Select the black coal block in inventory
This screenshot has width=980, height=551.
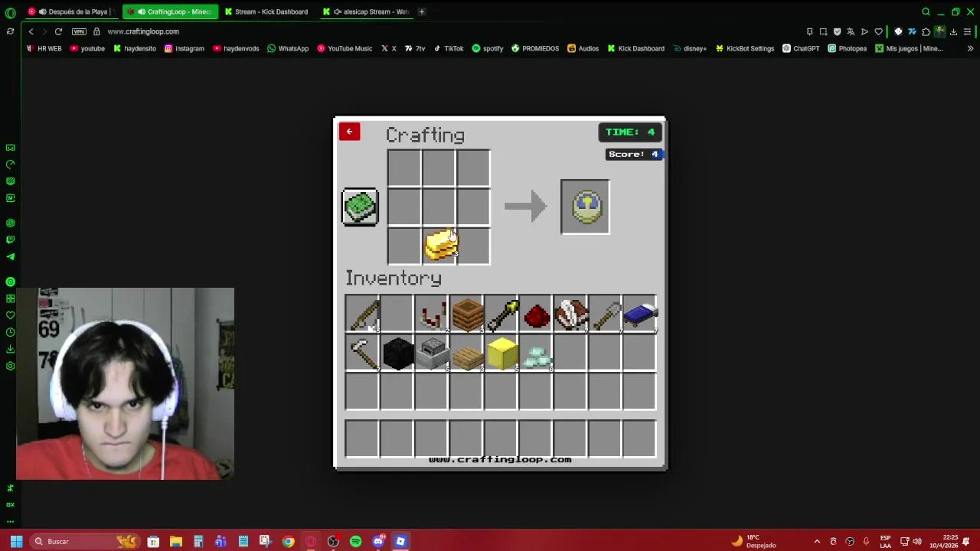tap(397, 353)
